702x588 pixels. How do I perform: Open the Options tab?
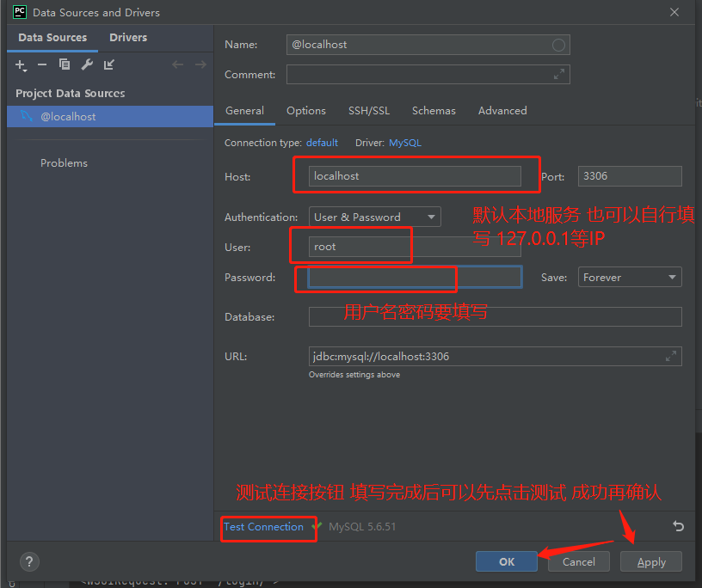306,111
